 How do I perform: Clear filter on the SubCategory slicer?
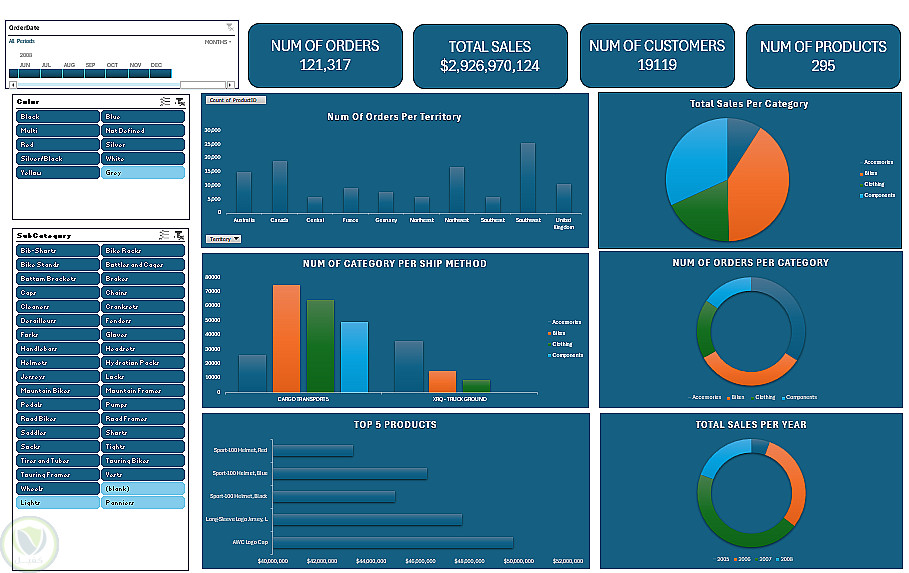coord(179,235)
